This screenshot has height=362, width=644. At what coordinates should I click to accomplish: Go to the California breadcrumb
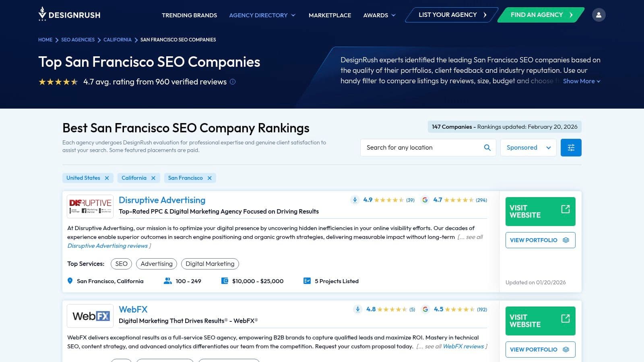click(117, 40)
